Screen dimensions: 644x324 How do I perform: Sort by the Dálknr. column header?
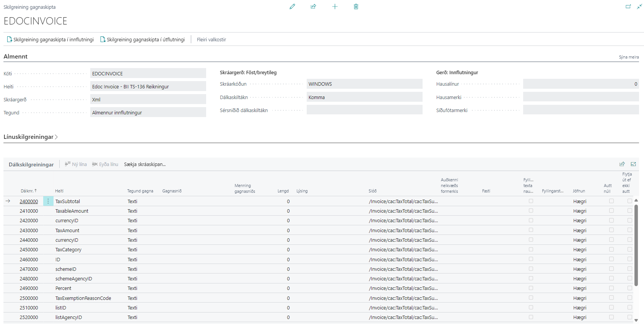click(28, 191)
